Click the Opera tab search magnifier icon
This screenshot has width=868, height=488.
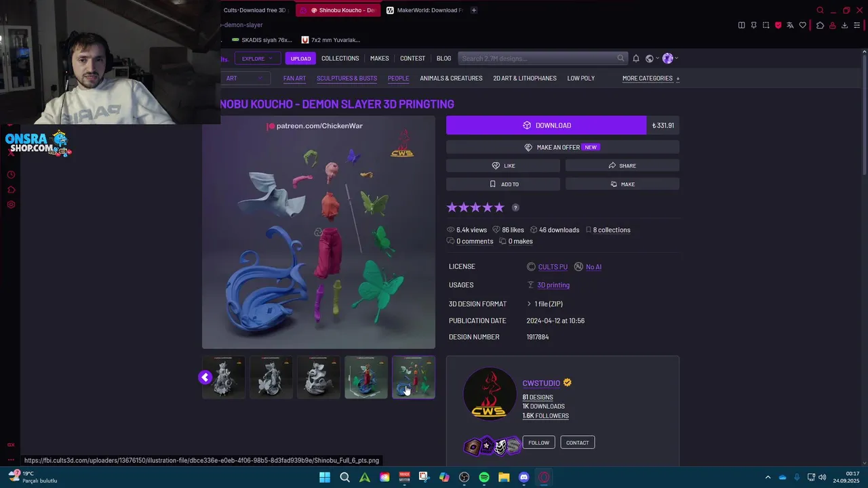pos(820,10)
